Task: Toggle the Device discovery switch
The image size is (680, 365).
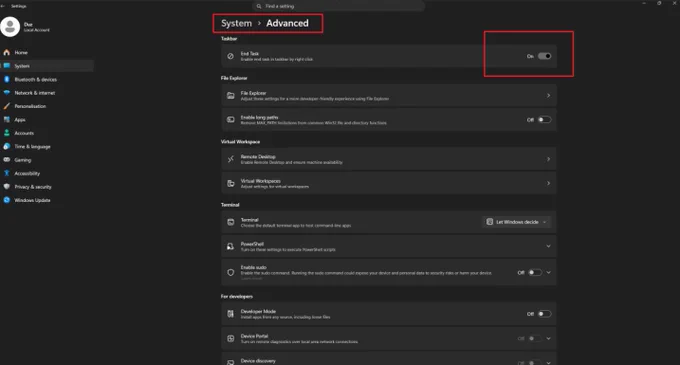Action: (x=535, y=362)
